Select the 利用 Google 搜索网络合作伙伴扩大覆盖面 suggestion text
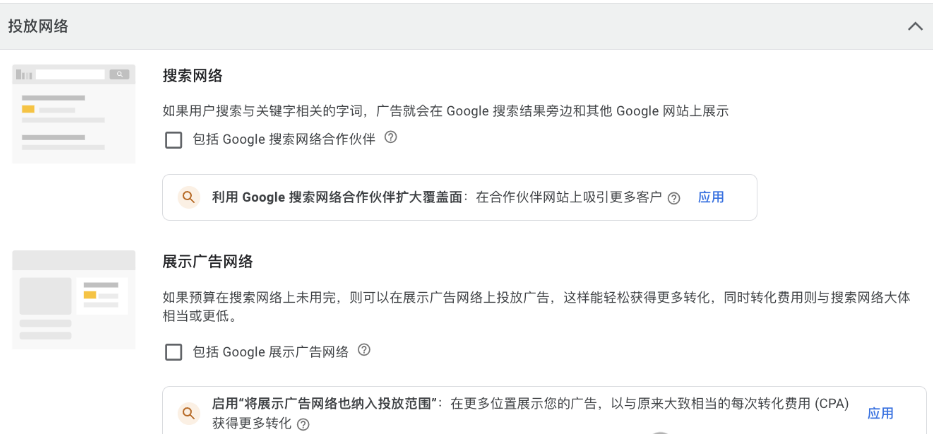 pos(337,198)
